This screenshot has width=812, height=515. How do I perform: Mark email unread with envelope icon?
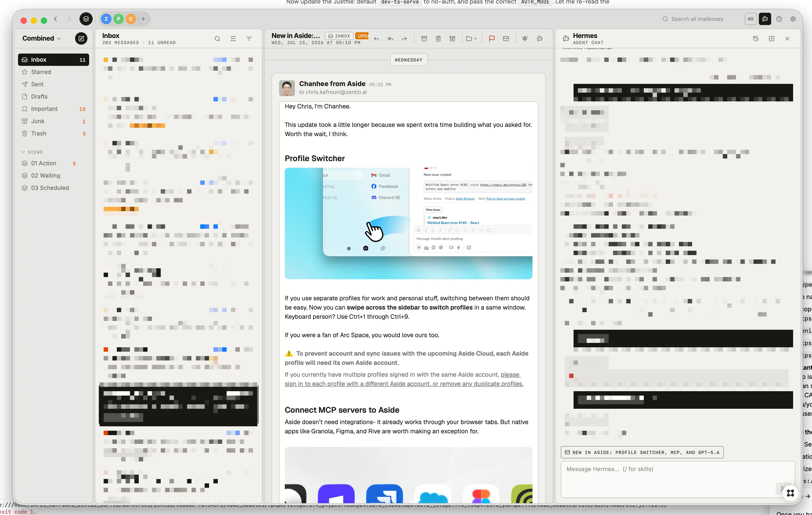pos(506,39)
